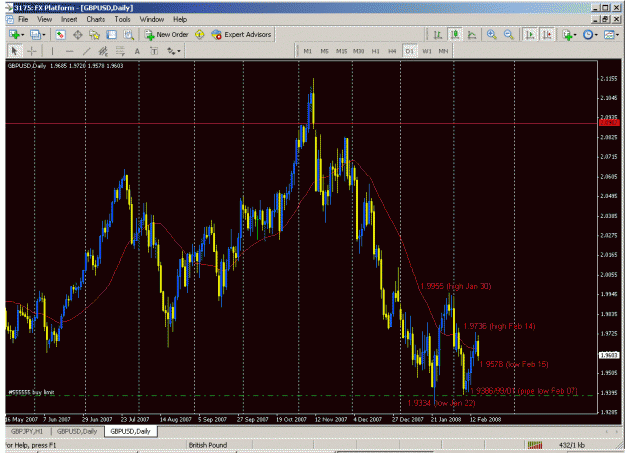
Task: Open the New Chart icon
Action: click(x=14, y=35)
